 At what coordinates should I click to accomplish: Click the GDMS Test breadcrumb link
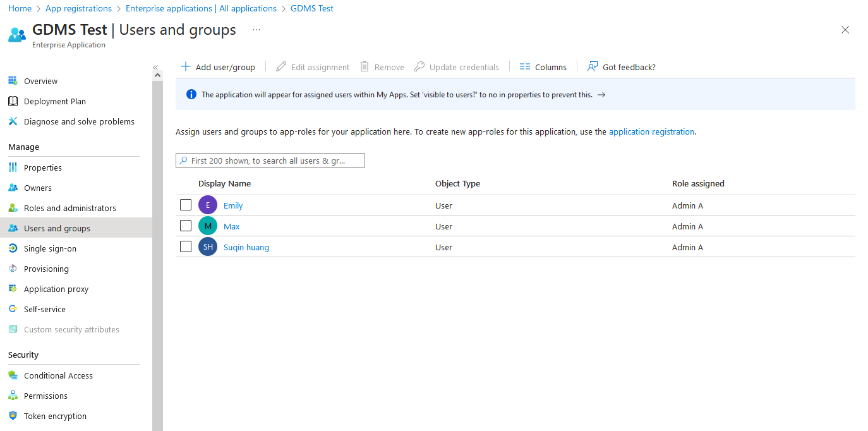click(312, 8)
